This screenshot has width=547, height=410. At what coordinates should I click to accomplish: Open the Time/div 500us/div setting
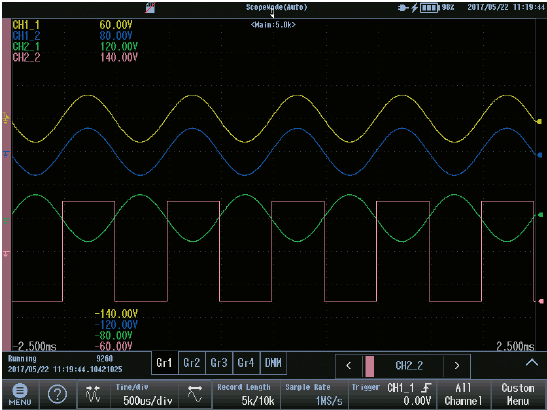[x=144, y=394]
